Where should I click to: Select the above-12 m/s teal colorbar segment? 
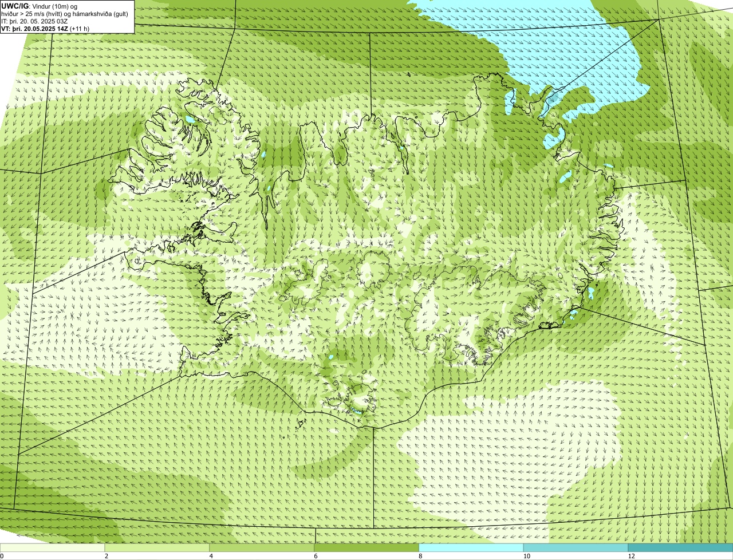pos(680,547)
